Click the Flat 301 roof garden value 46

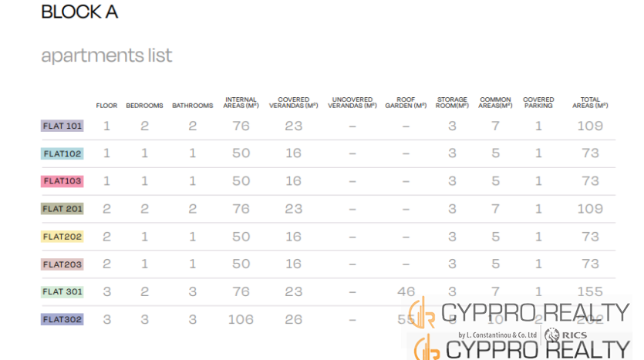point(406,292)
